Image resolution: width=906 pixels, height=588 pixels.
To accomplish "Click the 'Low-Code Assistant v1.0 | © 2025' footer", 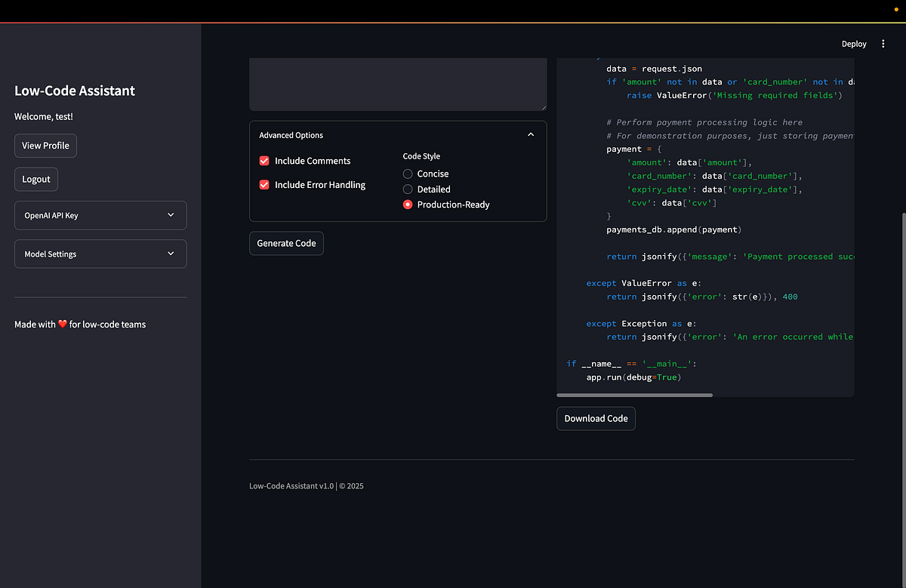I will point(307,486).
